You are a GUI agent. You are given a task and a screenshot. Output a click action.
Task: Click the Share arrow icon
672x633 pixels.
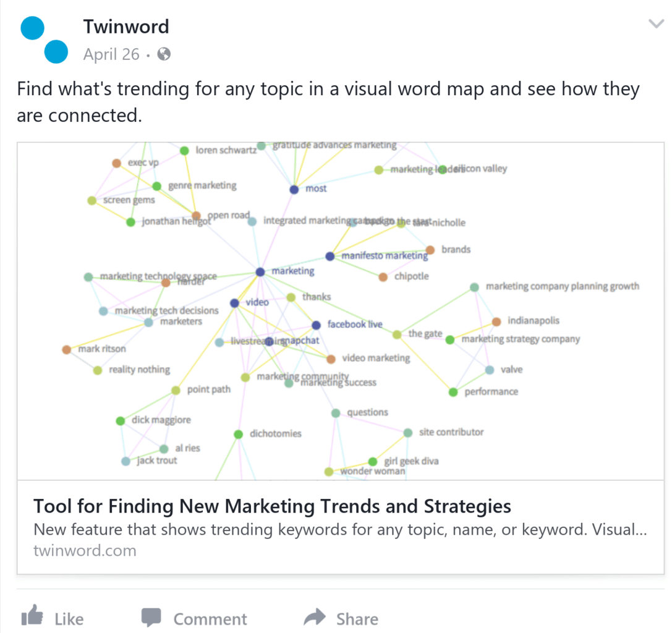(315, 617)
